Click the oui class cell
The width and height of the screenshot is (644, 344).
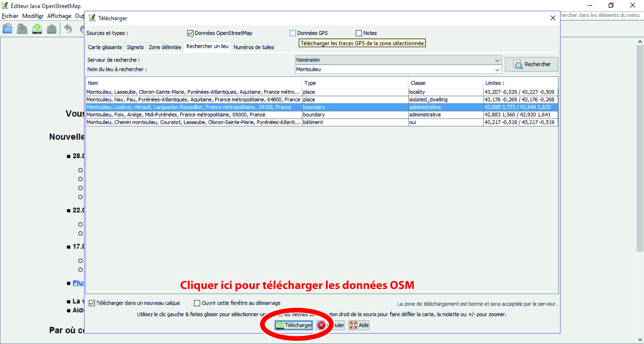(445, 122)
